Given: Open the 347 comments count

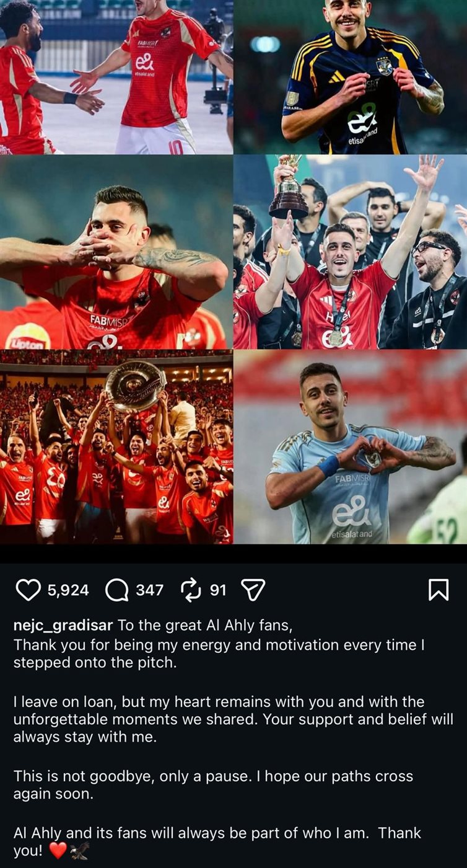Looking at the screenshot, I should (x=149, y=590).
